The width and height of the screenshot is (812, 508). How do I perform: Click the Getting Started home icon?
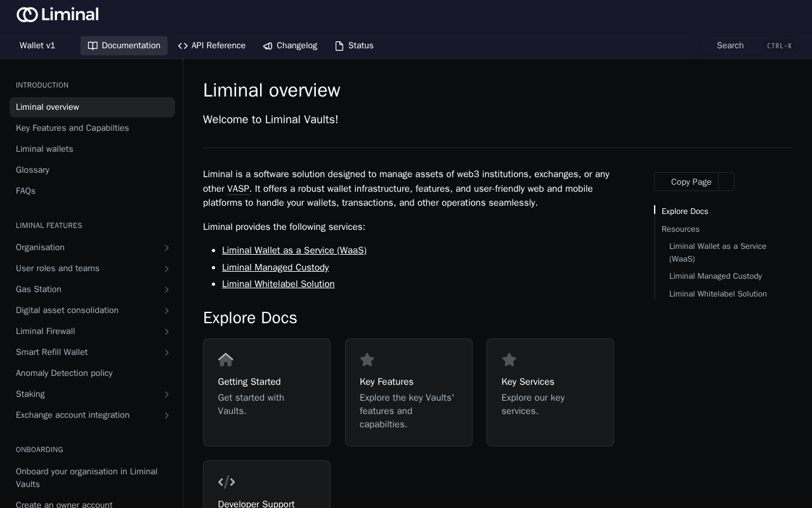click(x=226, y=359)
